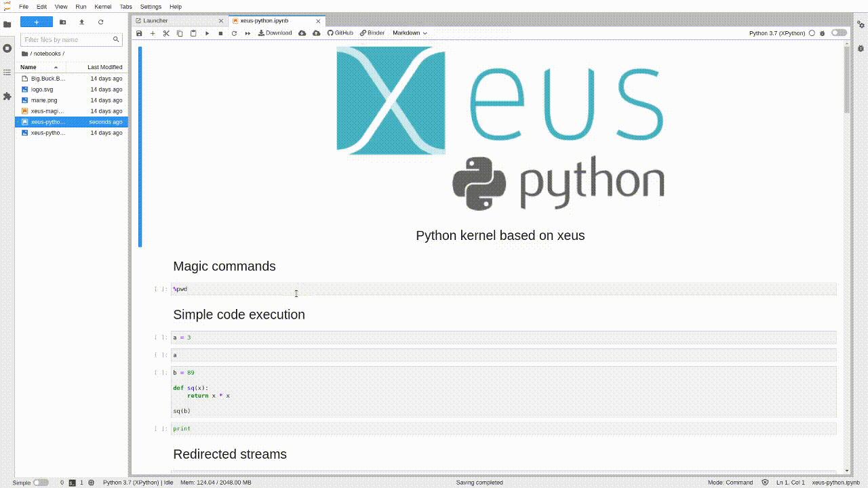Open the Run menu
The width and height of the screenshot is (868, 488).
(81, 7)
